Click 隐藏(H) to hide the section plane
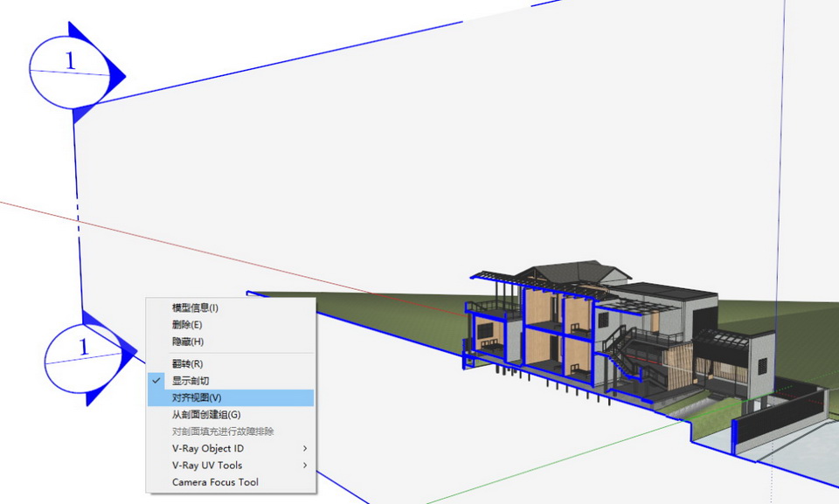The image size is (839, 504). pyautogui.click(x=187, y=342)
